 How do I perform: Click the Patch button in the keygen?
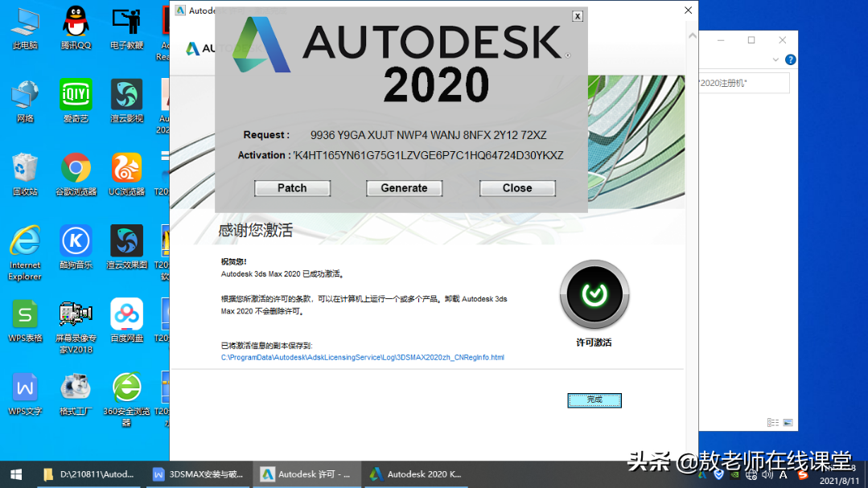point(292,187)
